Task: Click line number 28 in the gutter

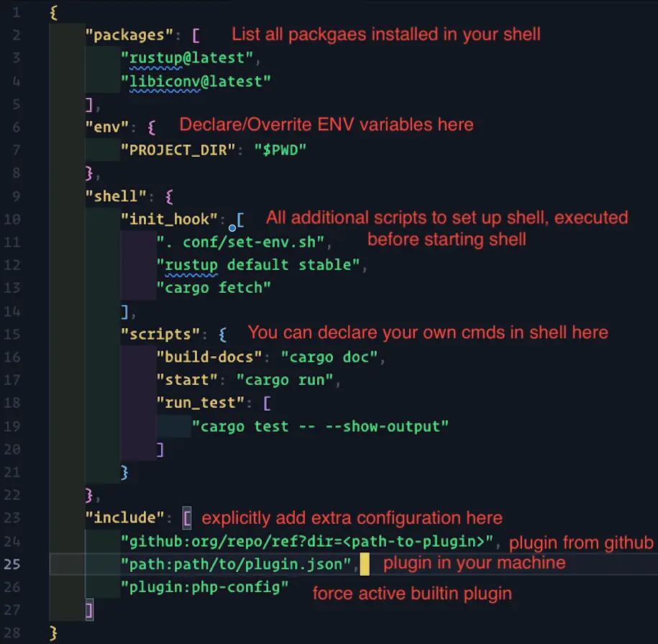Action: pos(12,633)
